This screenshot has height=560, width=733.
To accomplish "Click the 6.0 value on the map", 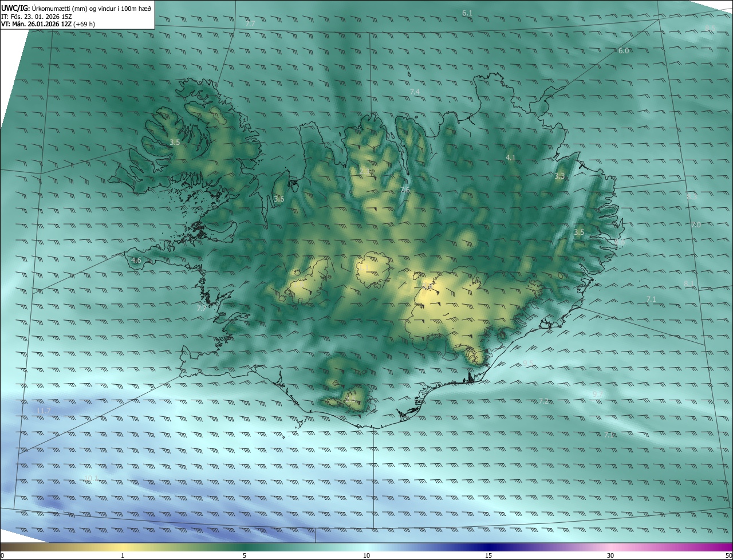I will point(624,51).
